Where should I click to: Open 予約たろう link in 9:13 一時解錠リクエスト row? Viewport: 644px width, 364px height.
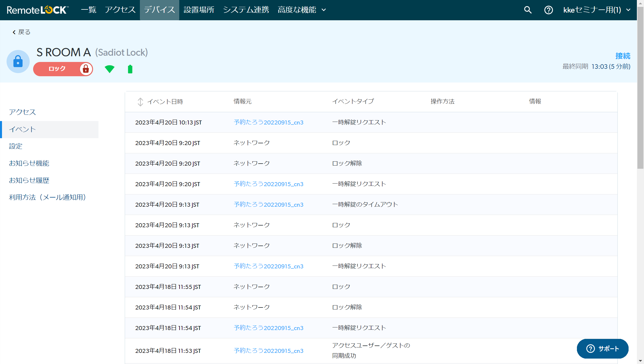[268, 266]
